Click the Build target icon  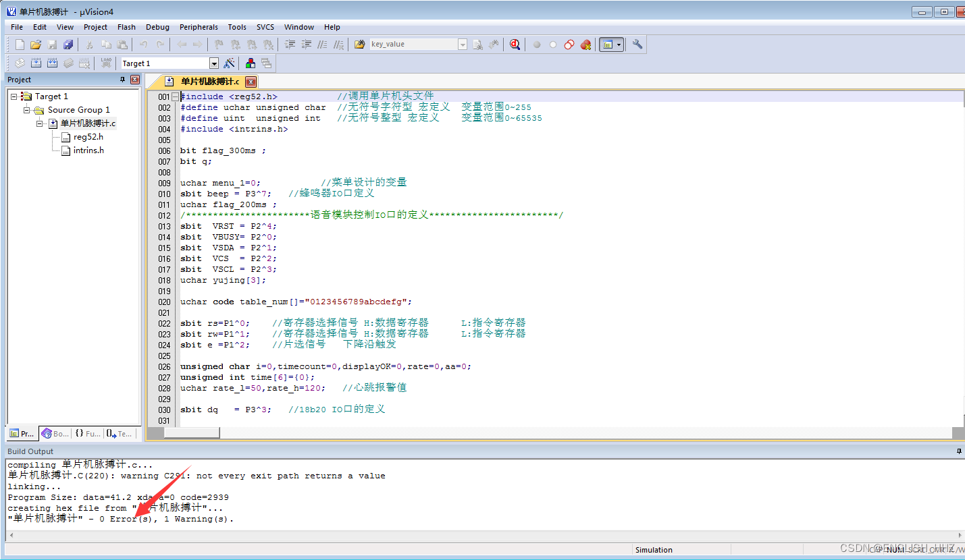[36, 63]
